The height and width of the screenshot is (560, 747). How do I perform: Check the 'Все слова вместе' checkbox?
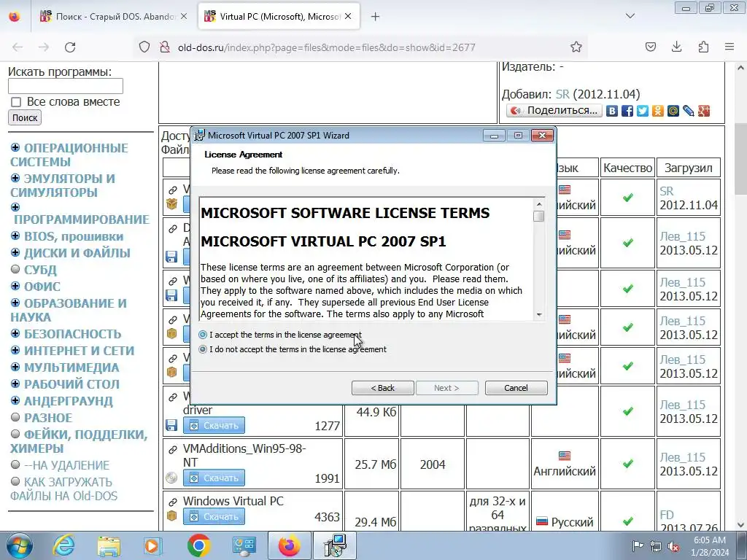point(16,102)
